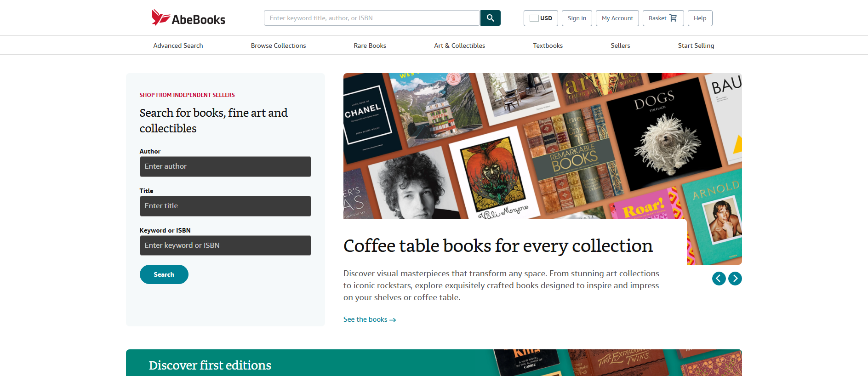Open the Textbooks section
Image resolution: width=868 pixels, height=376 pixels.
tap(548, 46)
